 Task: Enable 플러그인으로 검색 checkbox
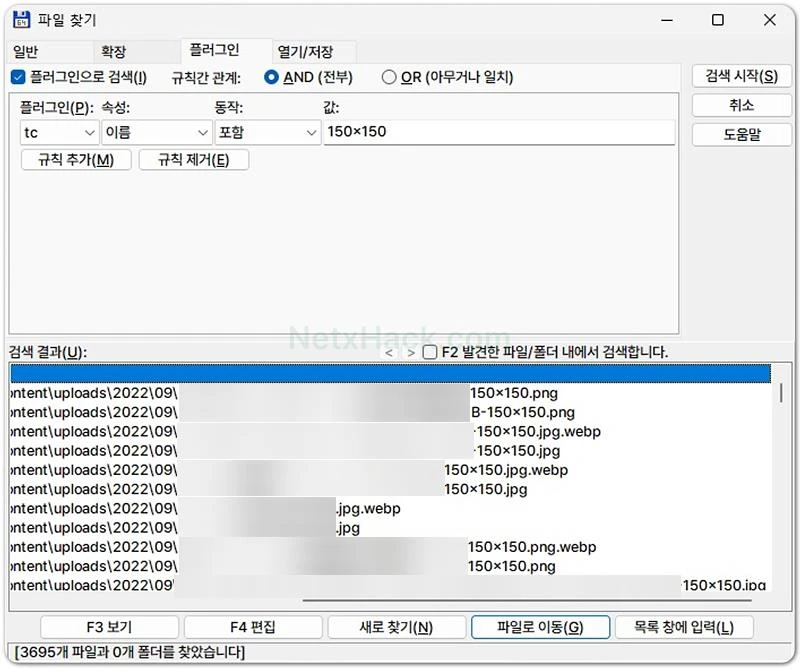[18, 77]
